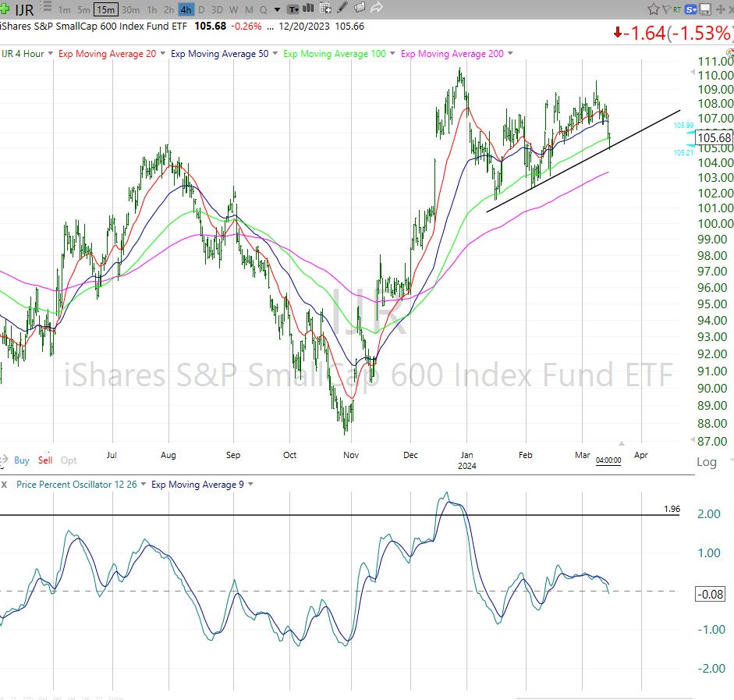Click the four-arrow move window icon
Screen dimensions: 734x700
pos(721,9)
